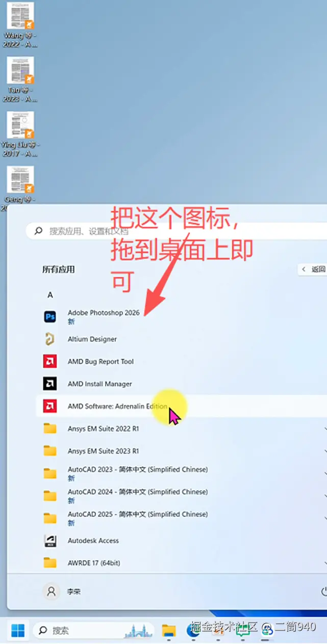Image resolution: width=327 pixels, height=644 pixels.
Task: Click the 返回 back button
Action: [312, 270]
